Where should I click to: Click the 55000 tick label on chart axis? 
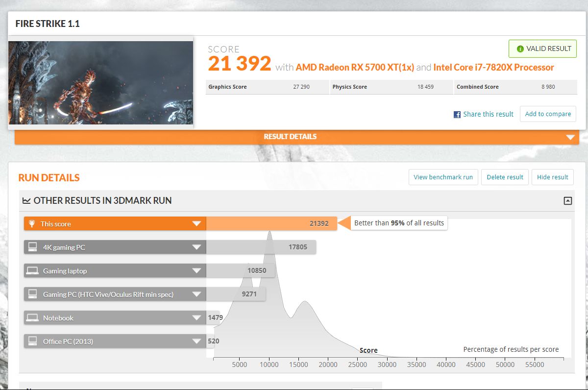point(535,365)
